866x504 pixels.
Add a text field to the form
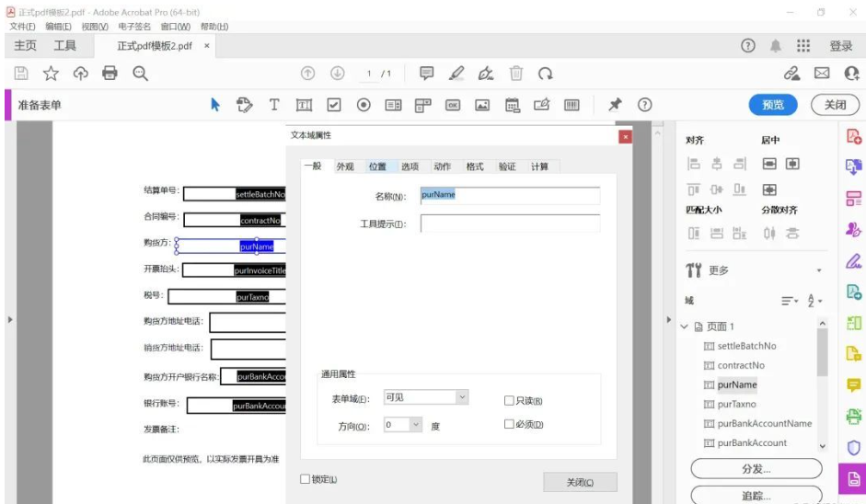click(304, 105)
